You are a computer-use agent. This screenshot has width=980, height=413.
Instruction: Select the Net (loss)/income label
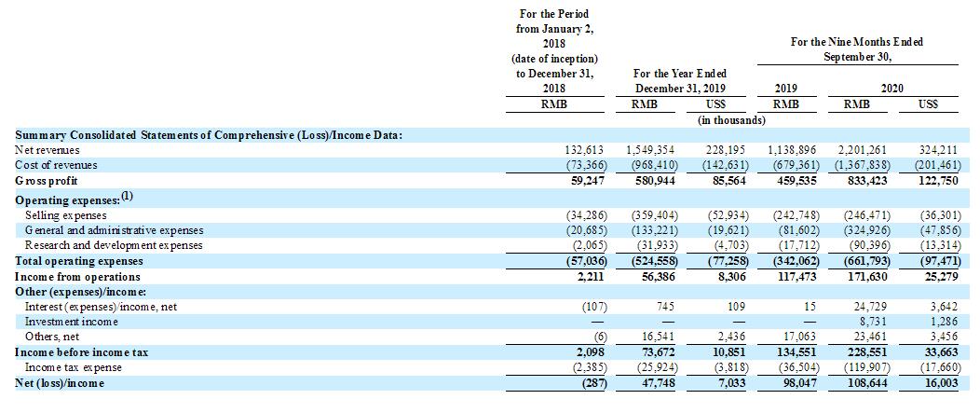pos(60,382)
